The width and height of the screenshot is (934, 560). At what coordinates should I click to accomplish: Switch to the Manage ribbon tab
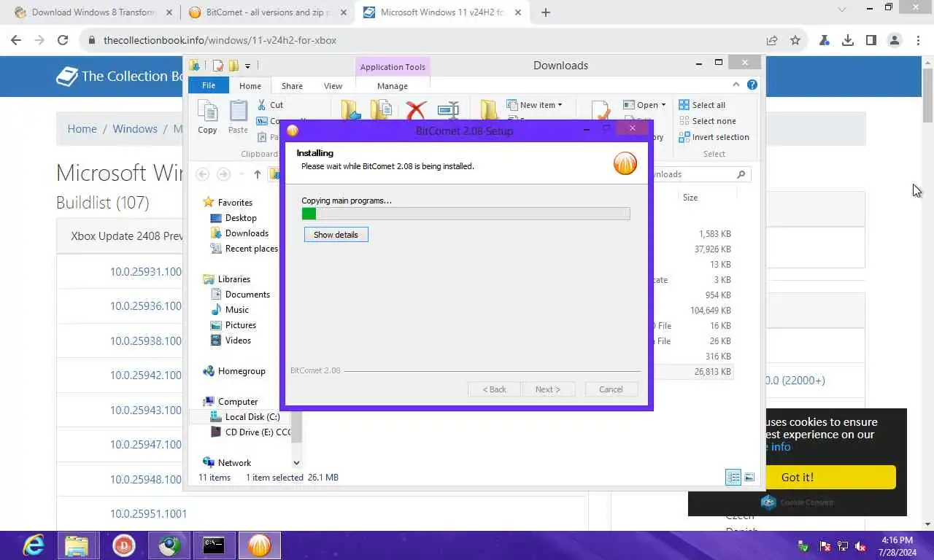(x=393, y=86)
